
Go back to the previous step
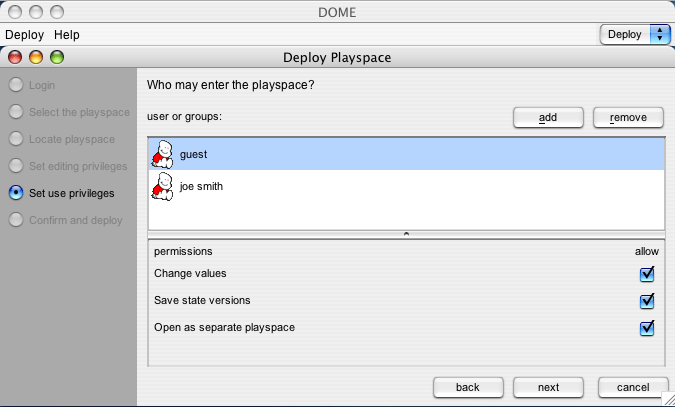pyautogui.click(x=468, y=387)
